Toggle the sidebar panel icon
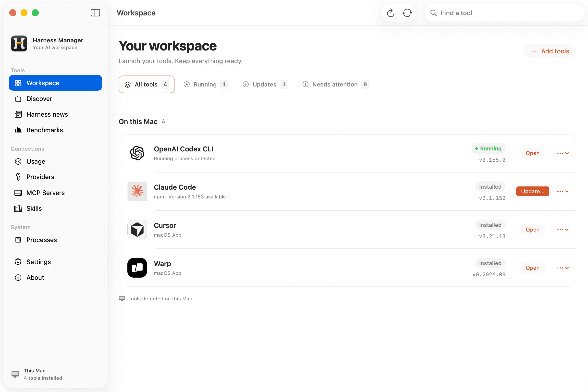588x392 pixels. (95, 13)
